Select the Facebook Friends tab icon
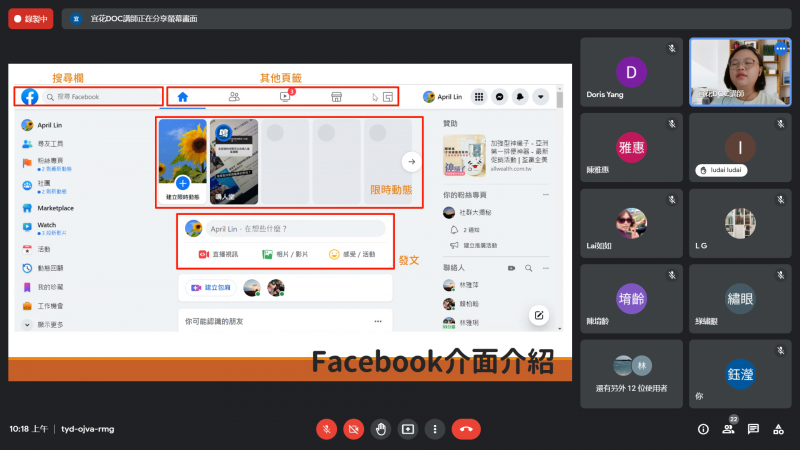This screenshot has width=800, height=450. [x=234, y=97]
